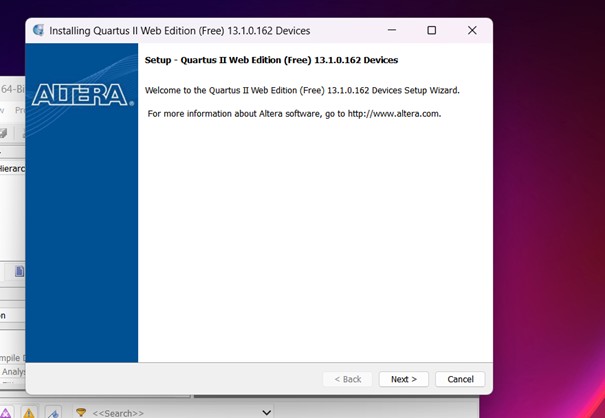Open the dropdown arrow of the Search box

pyautogui.click(x=267, y=412)
